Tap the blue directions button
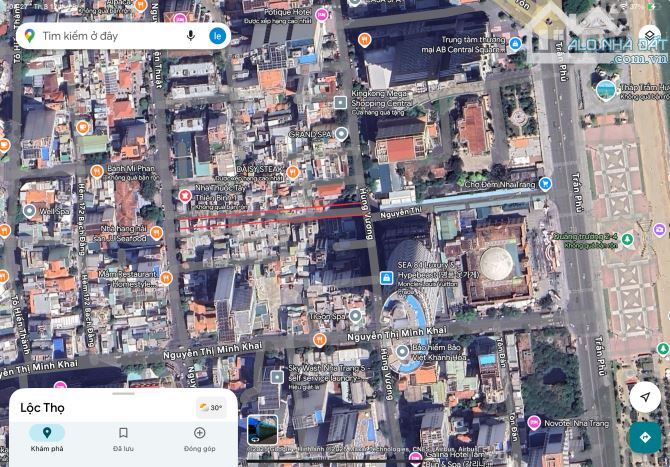Viewport: 670px width, 467px height. tap(645, 437)
